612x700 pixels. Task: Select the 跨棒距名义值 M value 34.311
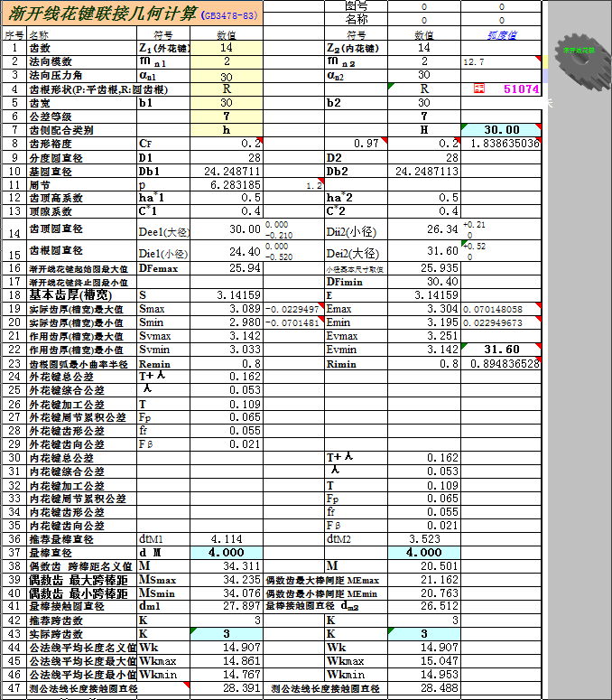[227, 566]
